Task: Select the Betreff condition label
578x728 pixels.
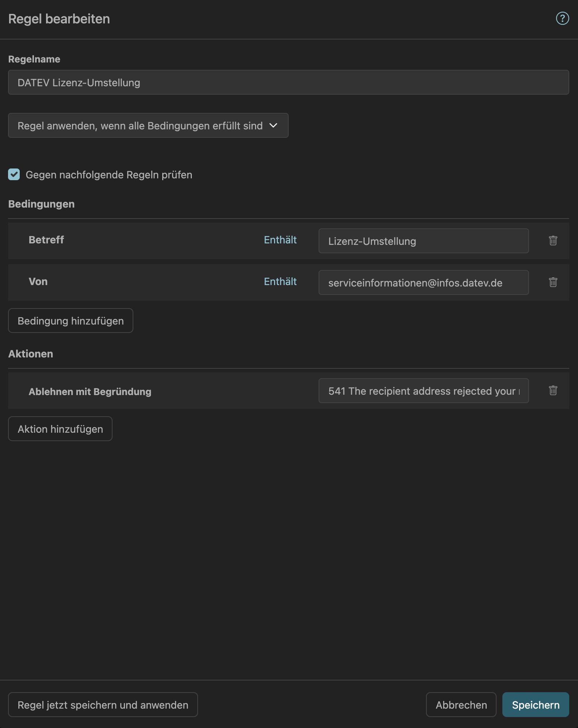Action: pyautogui.click(x=46, y=240)
